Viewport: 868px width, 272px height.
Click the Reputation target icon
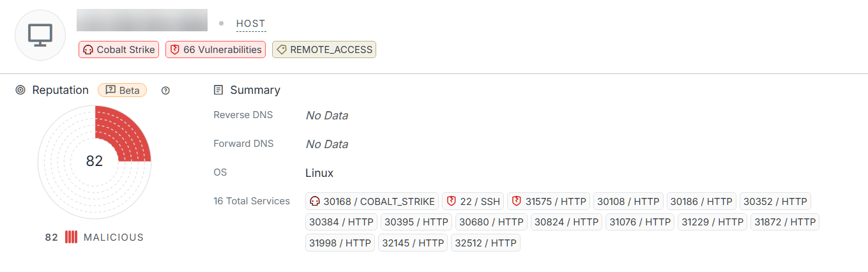[20, 90]
